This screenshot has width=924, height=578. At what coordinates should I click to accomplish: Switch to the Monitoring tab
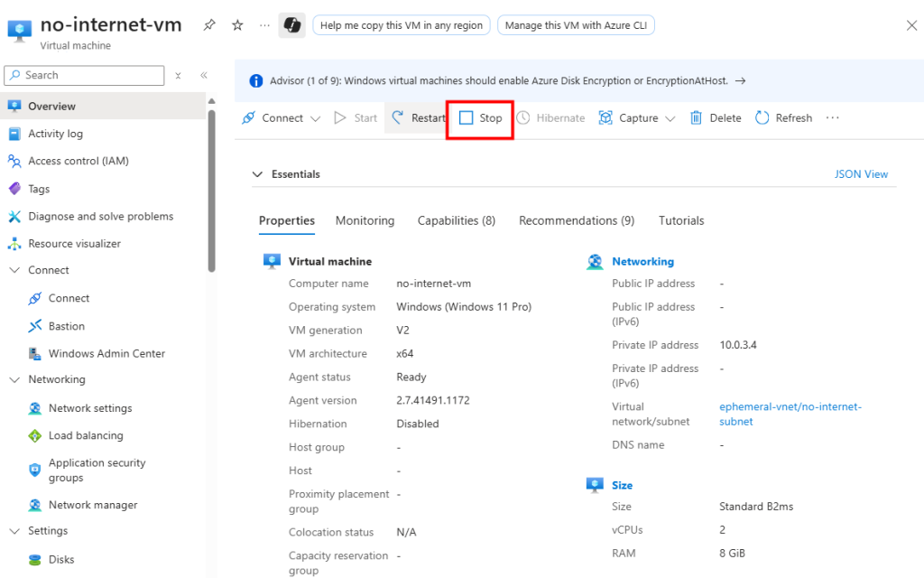[365, 220]
